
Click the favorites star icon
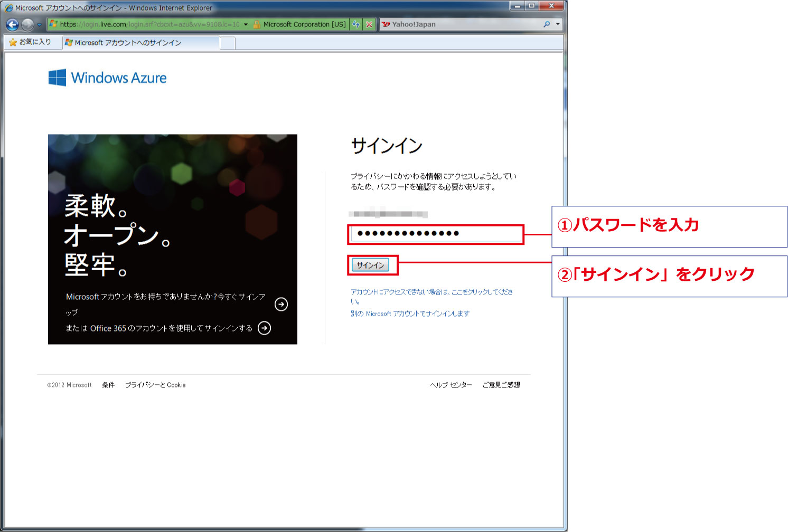(x=13, y=42)
